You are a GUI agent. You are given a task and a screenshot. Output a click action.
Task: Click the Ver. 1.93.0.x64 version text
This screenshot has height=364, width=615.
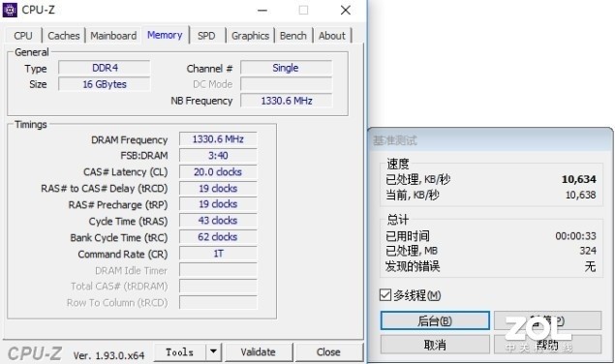pos(108,355)
